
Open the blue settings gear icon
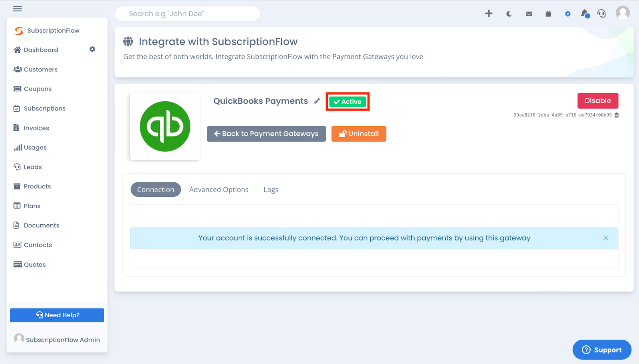click(x=568, y=14)
